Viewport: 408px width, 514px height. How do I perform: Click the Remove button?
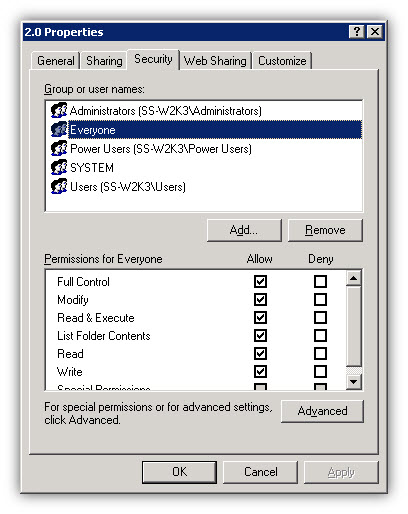pyautogui.click(x=325, y=230)
